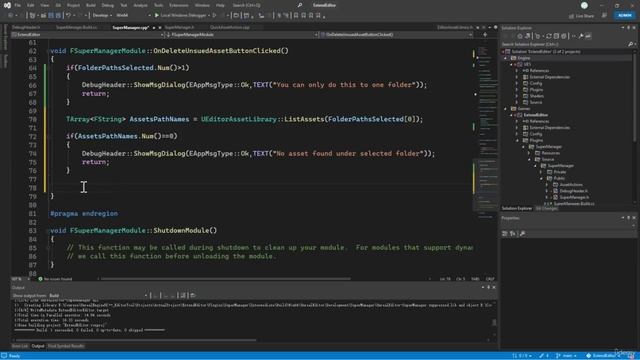The width and height of the screenshot is (640, 360).
Task: Select the SuperManager.cpp editor tab
Action: tap(130, 27)
